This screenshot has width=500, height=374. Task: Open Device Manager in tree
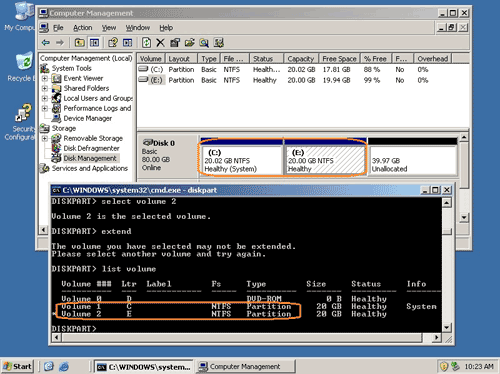point(88,118)
